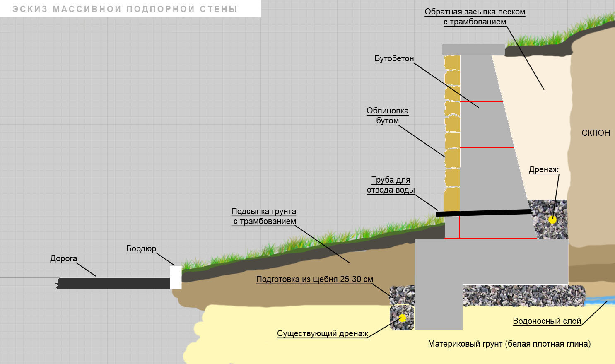Click the 'Водоносный слой' label

[x=547, y=321]
